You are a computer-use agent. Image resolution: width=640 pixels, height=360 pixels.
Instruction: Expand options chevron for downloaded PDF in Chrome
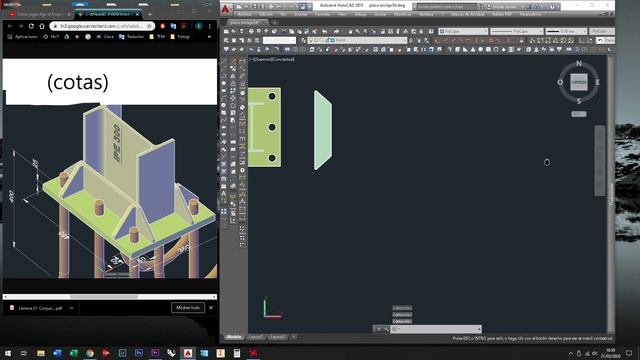coord(71,308)
